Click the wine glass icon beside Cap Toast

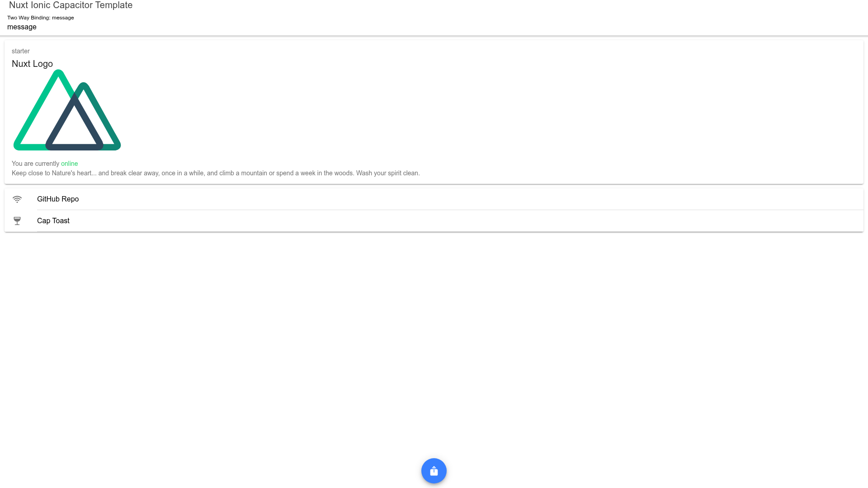tap(17, 221)
